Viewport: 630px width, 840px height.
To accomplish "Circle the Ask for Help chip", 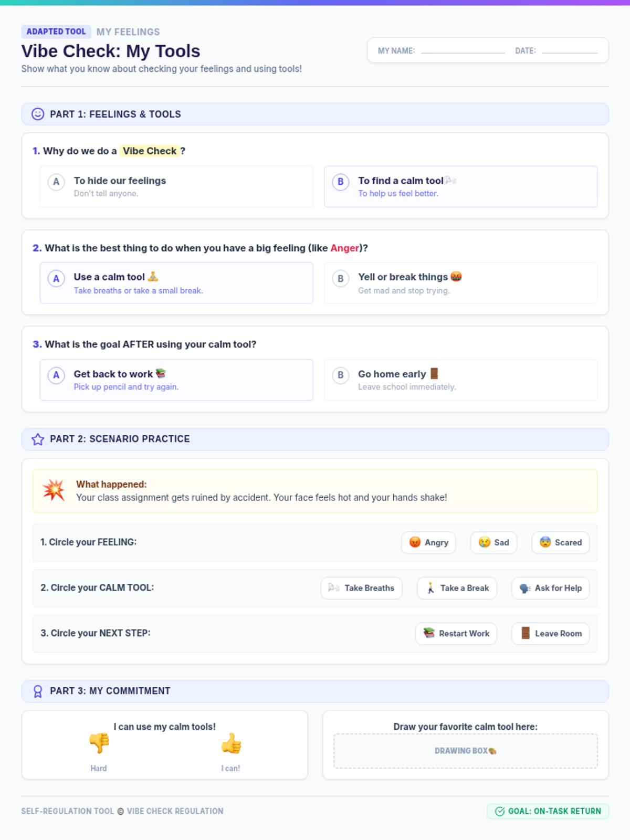I will (551, 588).
